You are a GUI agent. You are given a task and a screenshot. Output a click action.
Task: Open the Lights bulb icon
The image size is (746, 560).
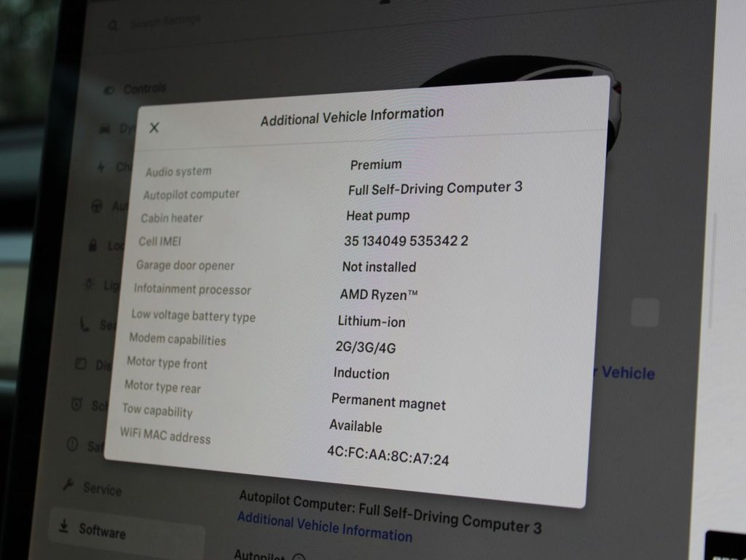click(89, 285)
